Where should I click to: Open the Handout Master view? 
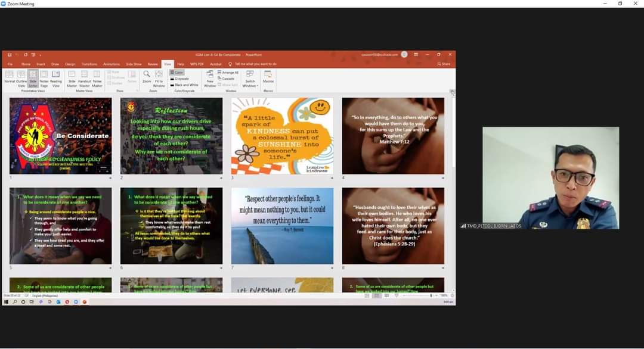84,79
